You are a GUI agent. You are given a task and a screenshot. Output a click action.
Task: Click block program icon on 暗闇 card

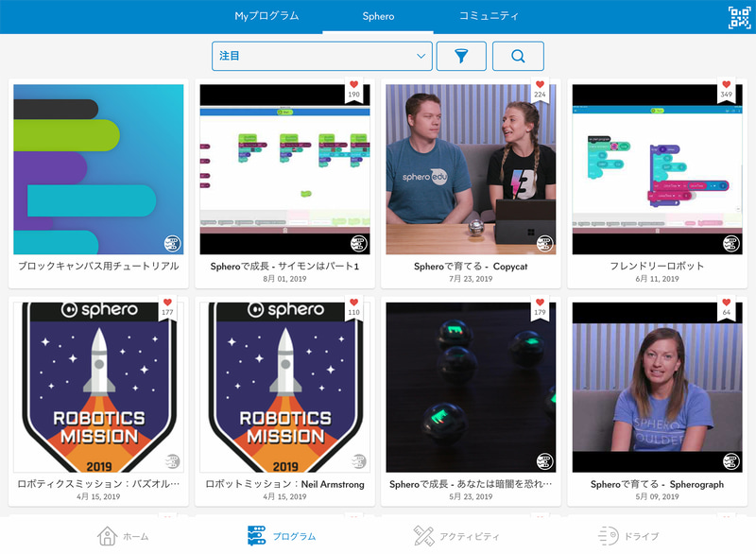[545, 461]
